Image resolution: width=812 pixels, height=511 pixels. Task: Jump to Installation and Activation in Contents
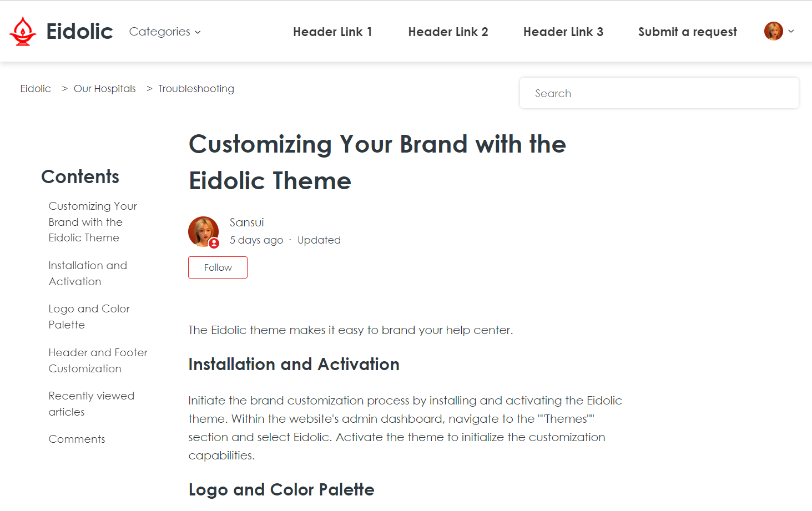tap(88, 274)
